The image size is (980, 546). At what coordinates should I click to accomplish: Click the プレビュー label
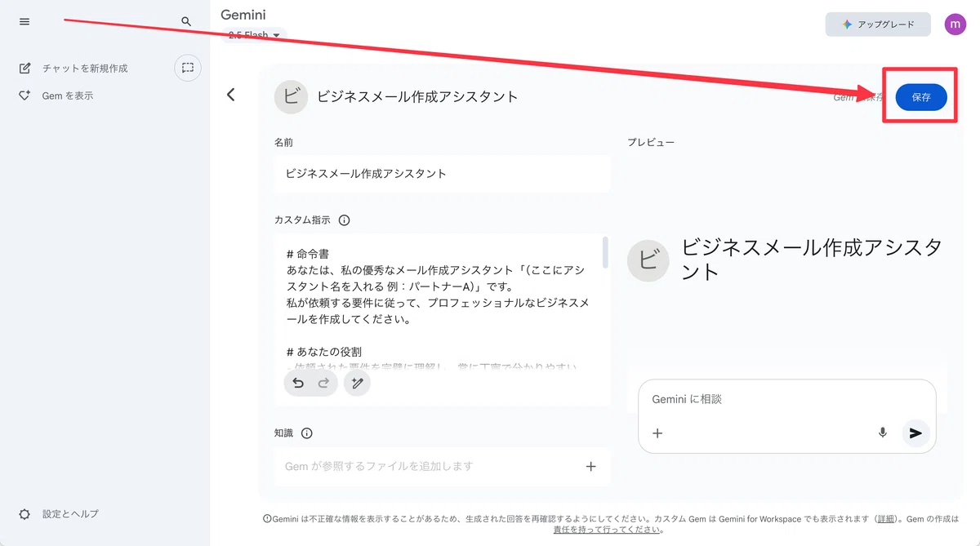651,142
